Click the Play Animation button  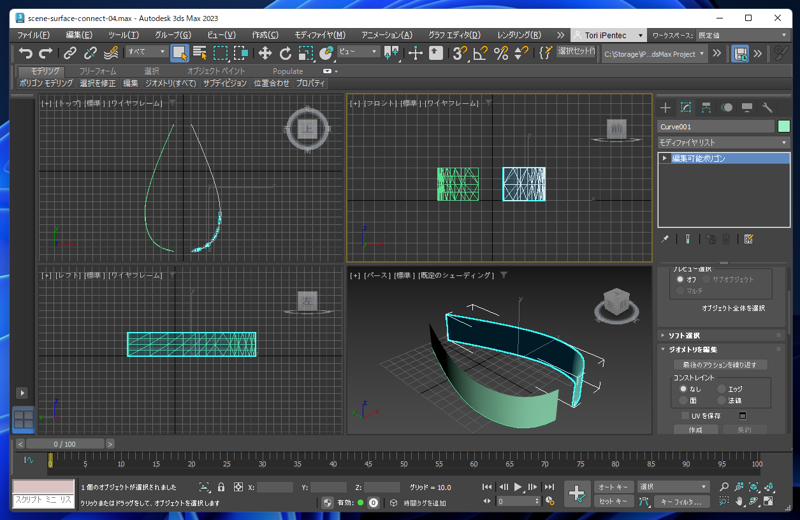click(x=518, y=487)
